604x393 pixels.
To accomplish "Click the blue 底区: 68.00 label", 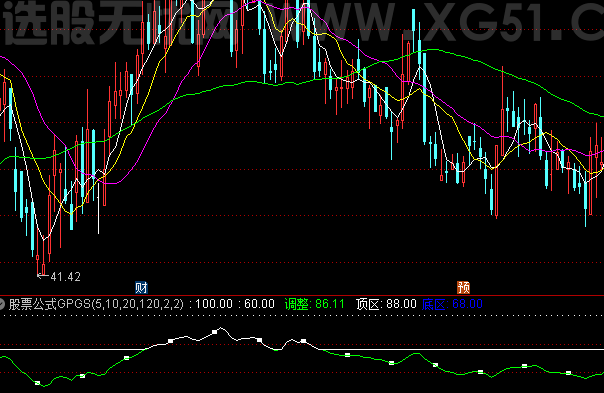I will 452,304.
